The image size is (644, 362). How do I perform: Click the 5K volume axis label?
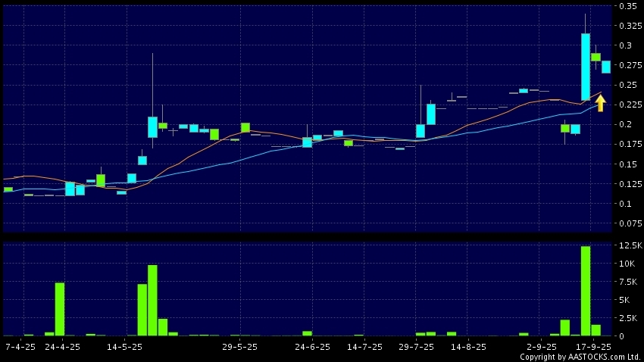[x=624, y=300]
